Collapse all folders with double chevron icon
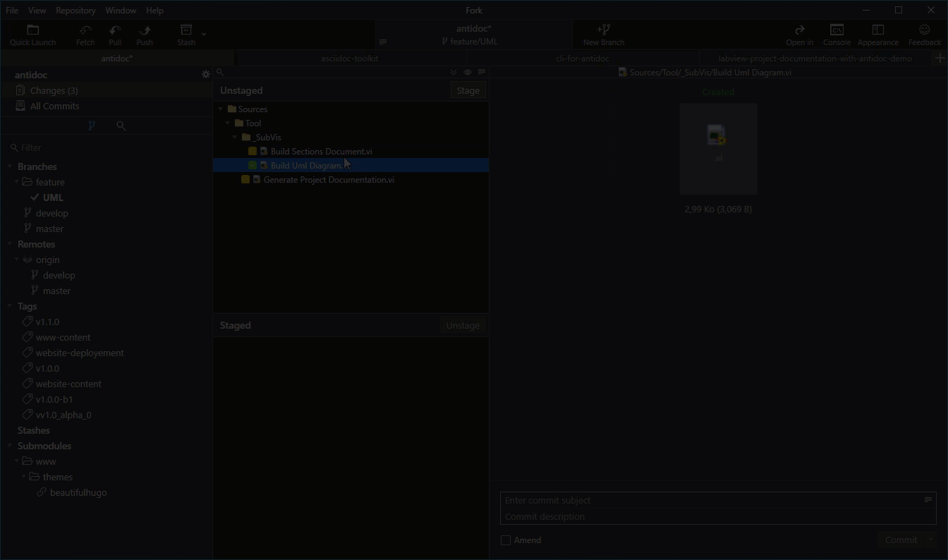948x560 pixels. [454, 73]
